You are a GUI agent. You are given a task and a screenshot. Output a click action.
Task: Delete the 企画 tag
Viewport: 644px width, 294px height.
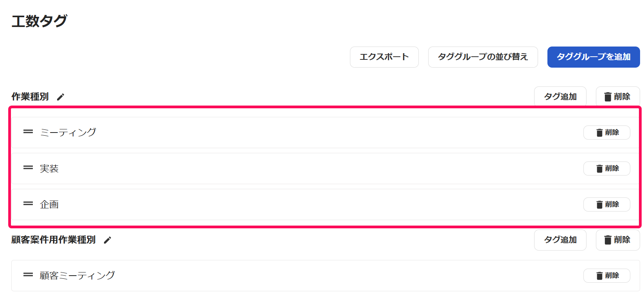(x=606, y=204)
